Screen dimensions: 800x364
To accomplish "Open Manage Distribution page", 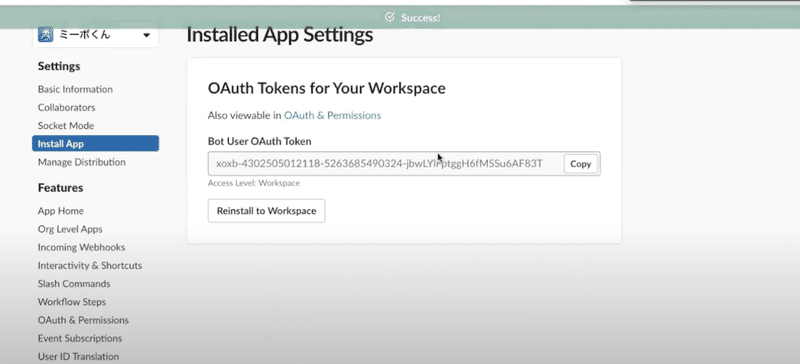I will coord(82,162).
